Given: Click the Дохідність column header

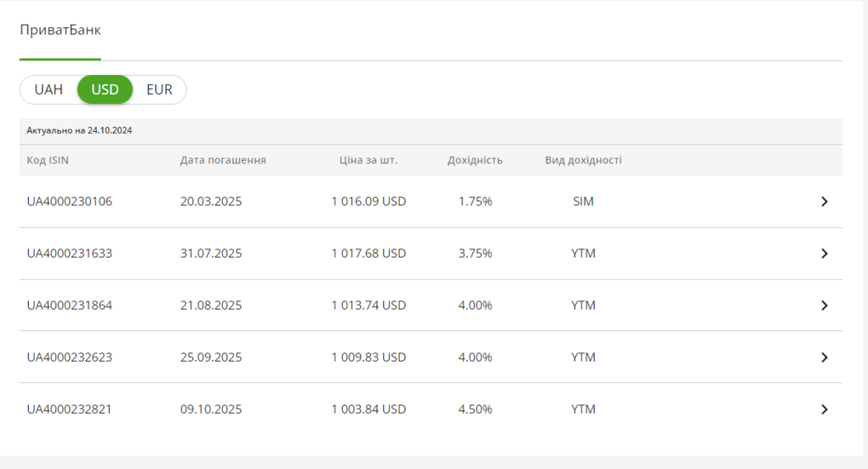Looking at the screenshot, I should [x=475, y=160].
